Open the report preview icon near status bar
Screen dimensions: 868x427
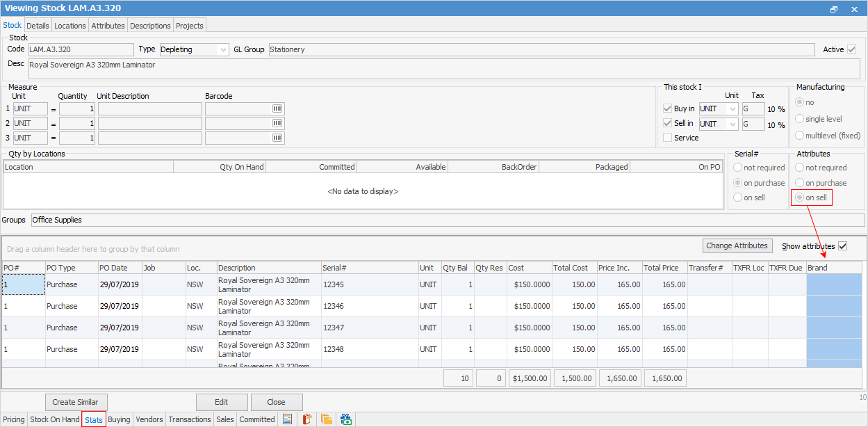[x=287, y=419]
